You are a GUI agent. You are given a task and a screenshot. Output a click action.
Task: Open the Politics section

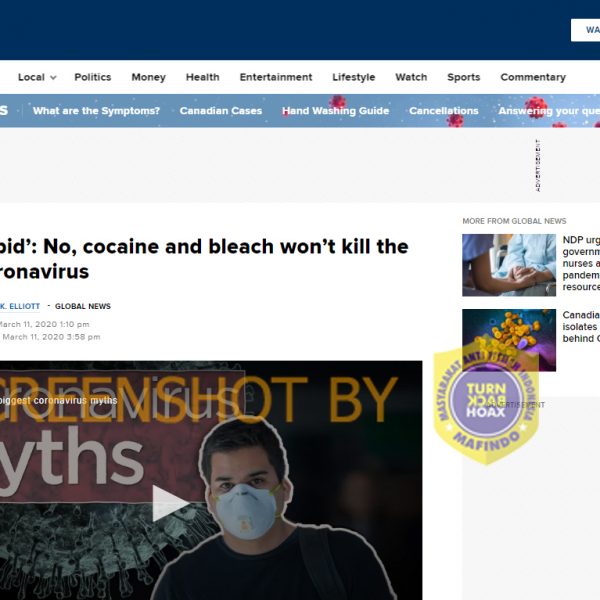pos(93,77)
